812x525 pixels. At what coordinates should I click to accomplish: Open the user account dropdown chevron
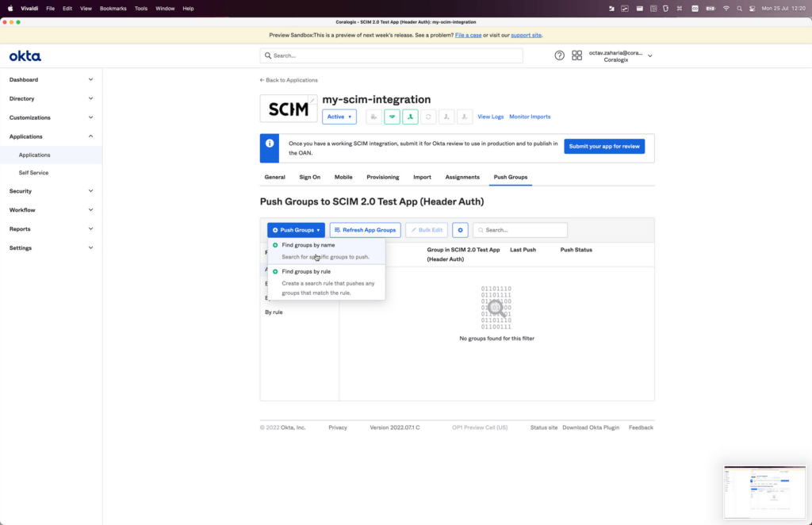(x=650, y=56)
